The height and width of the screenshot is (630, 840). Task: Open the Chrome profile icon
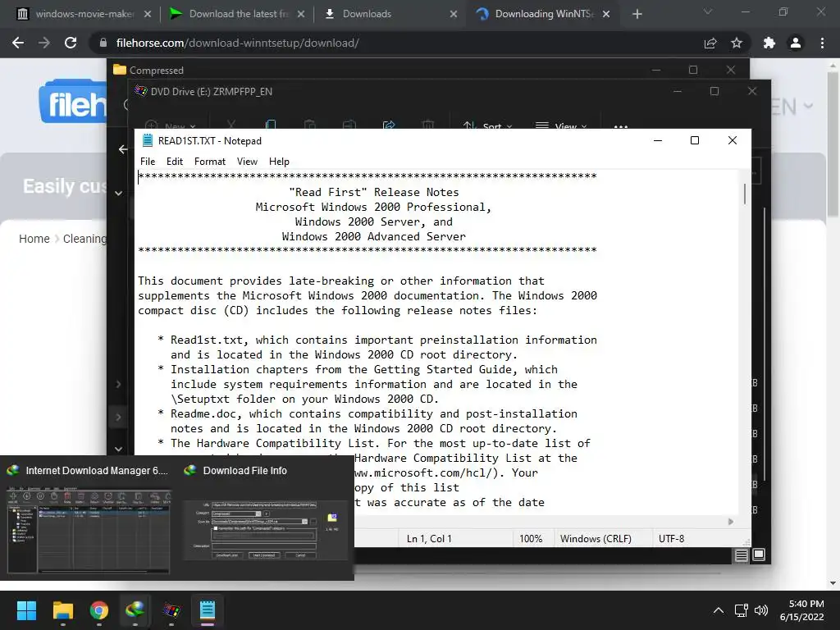click(796, 43)
